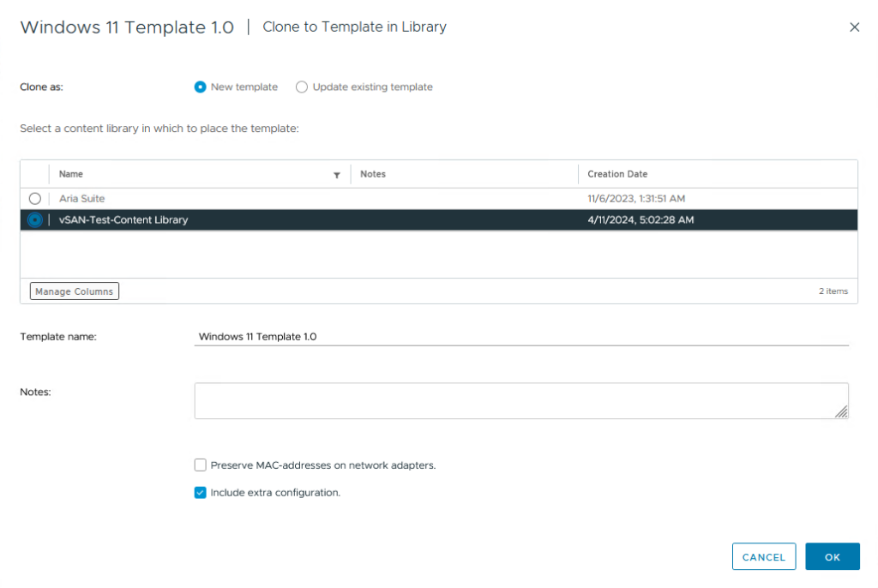Viewport: 878px width, 588px height.
Task: Sort by the Notes column header
Action: point(373,174)
